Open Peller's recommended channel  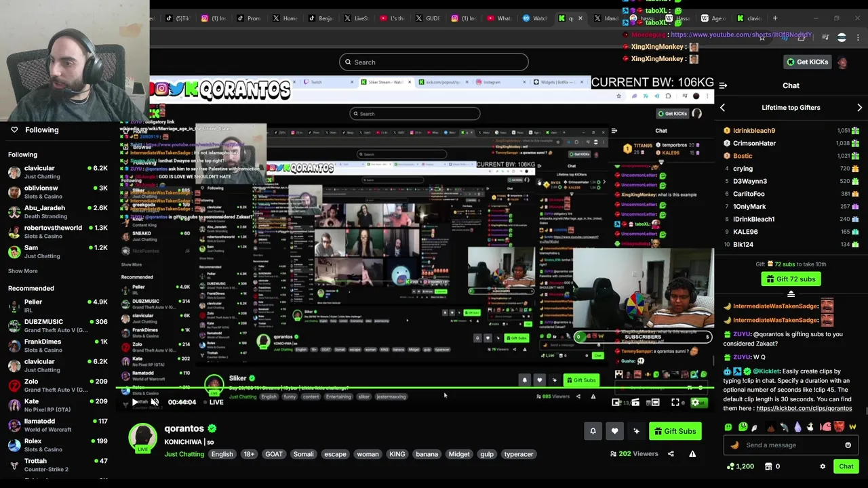click(58, 306)
